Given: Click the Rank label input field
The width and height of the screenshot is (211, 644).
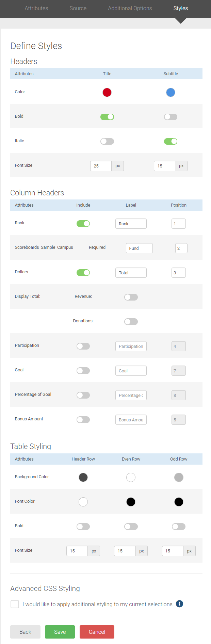Looking at the screenshot, I should click(x=131, y=224).
